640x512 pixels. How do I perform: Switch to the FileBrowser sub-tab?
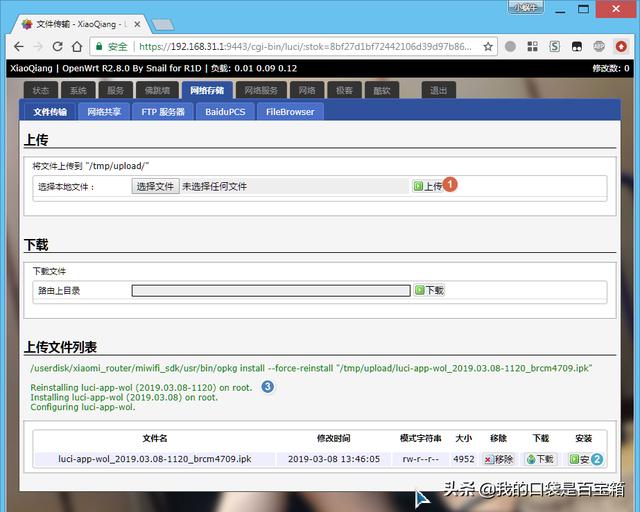tap(290, 112)
